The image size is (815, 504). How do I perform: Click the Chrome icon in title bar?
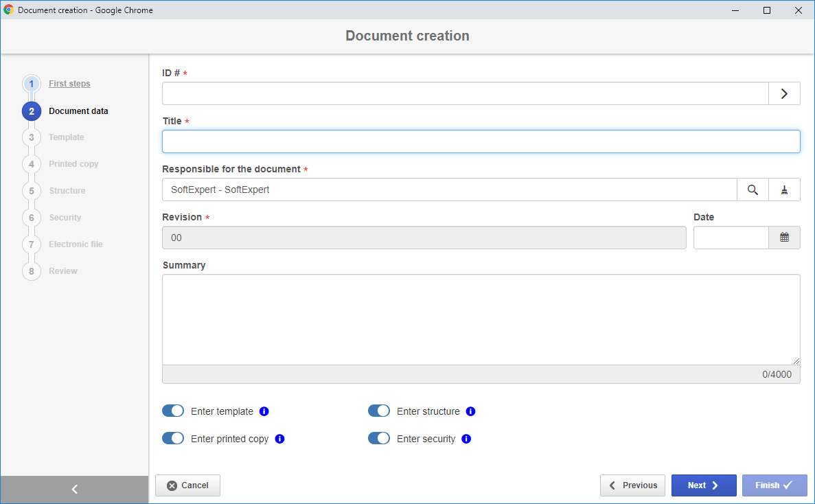(8, 10)
